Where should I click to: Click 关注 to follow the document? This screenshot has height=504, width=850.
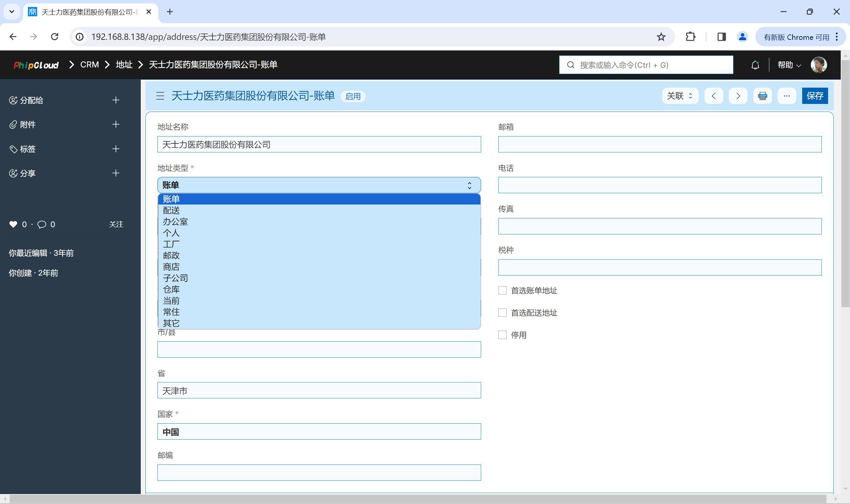116,224
